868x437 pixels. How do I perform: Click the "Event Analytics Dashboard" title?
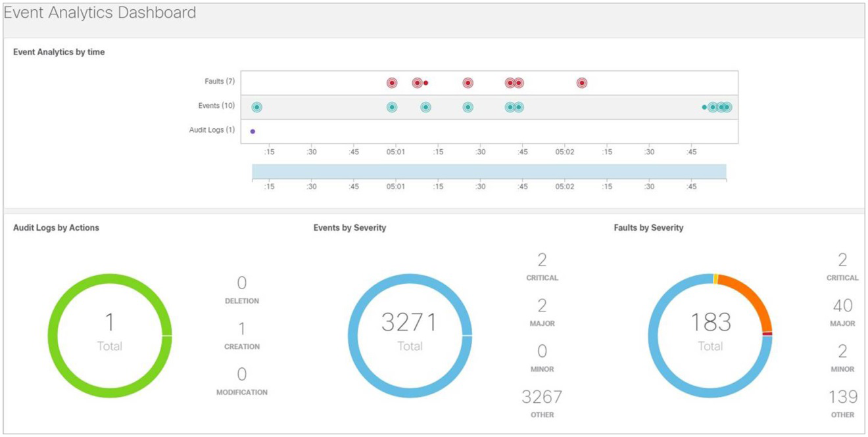click(100, 12)
